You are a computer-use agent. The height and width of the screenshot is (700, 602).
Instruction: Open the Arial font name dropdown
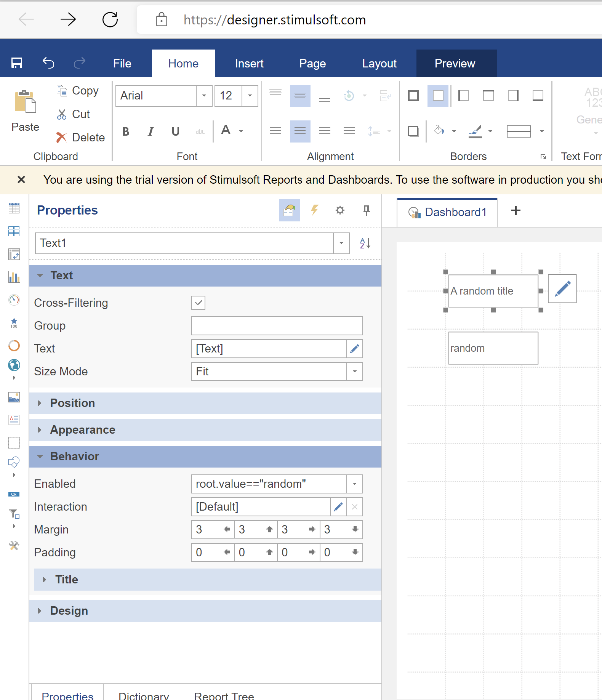204,96
